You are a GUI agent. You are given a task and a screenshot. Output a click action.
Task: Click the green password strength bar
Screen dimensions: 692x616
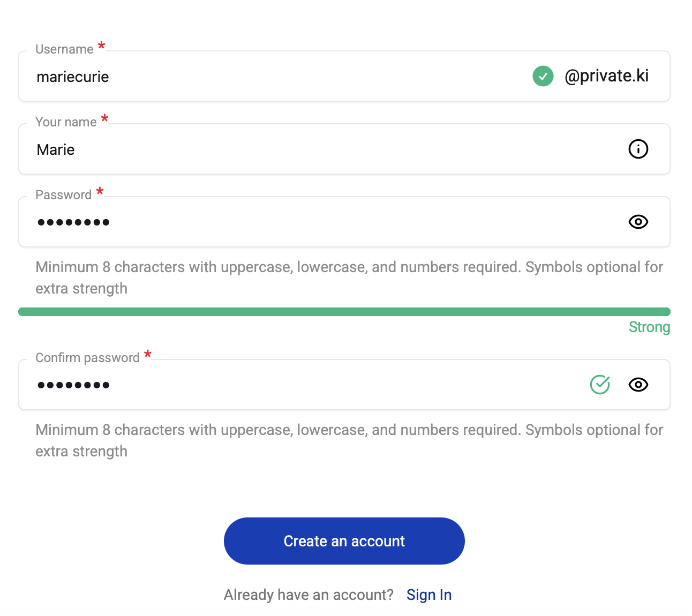(x=344, y=312)
